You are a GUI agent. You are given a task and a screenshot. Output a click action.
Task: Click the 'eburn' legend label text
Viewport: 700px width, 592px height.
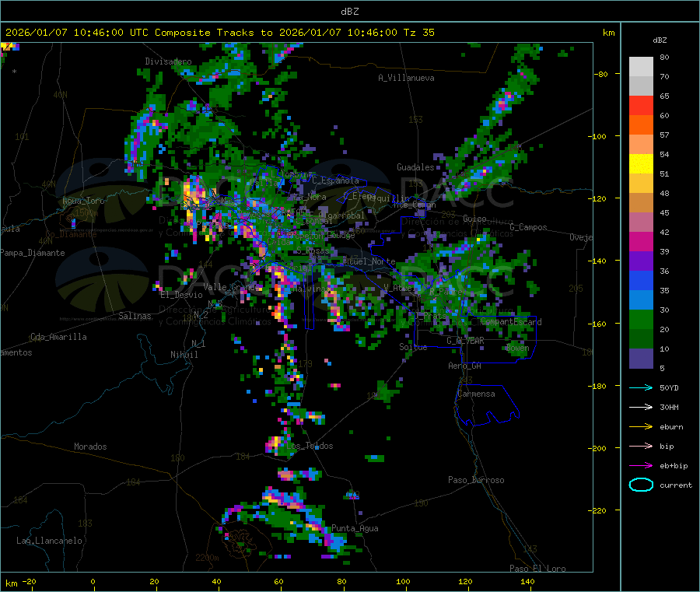pos(671,427)
